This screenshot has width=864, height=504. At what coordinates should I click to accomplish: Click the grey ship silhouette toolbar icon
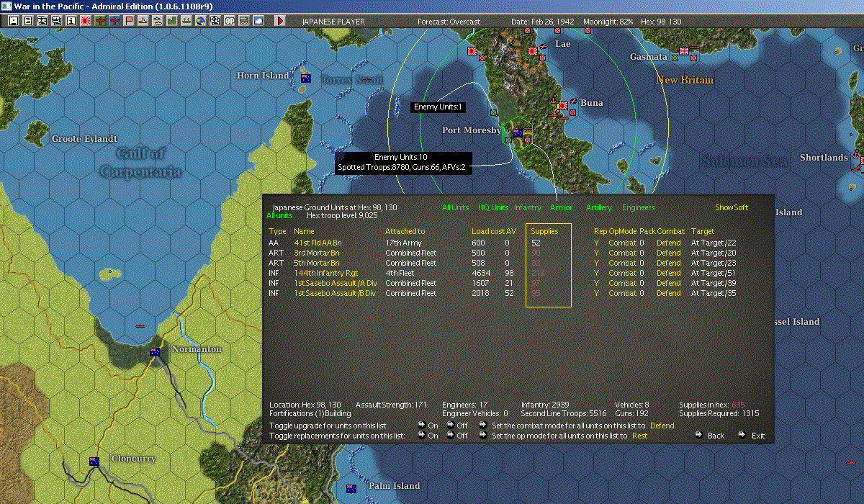pos(186,21)
